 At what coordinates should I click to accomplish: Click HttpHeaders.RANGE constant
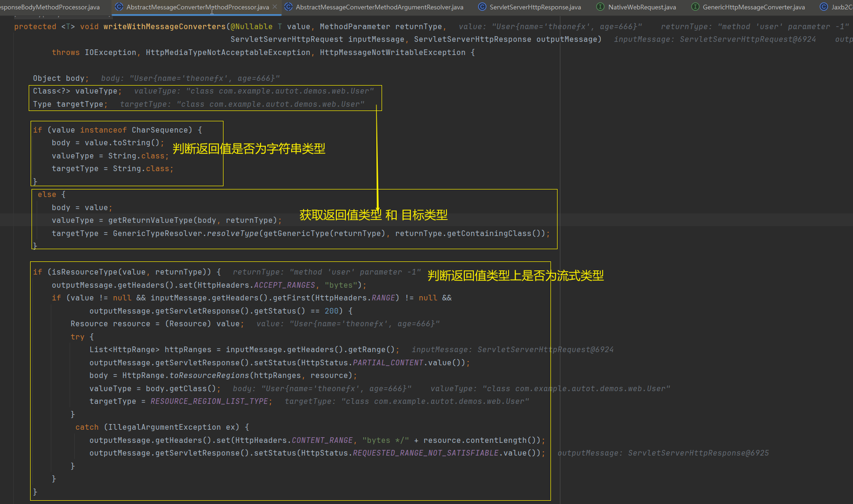(355, 298)
